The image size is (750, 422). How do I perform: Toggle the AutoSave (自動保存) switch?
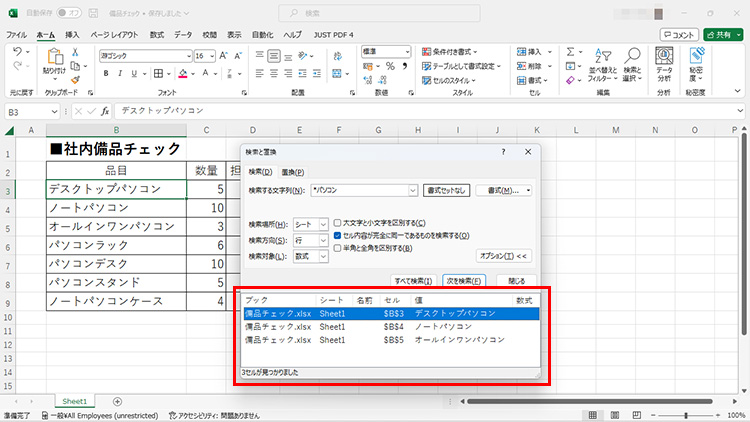tap(69, 13)
